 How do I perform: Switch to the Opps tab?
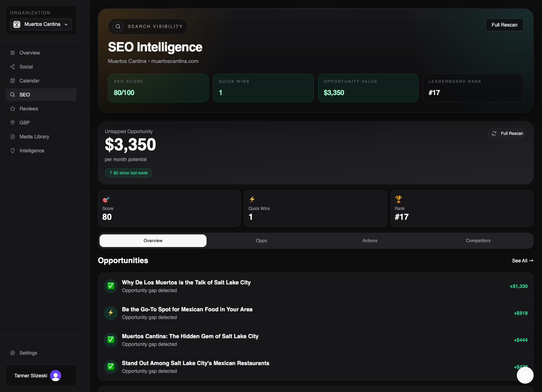point(261,240)
